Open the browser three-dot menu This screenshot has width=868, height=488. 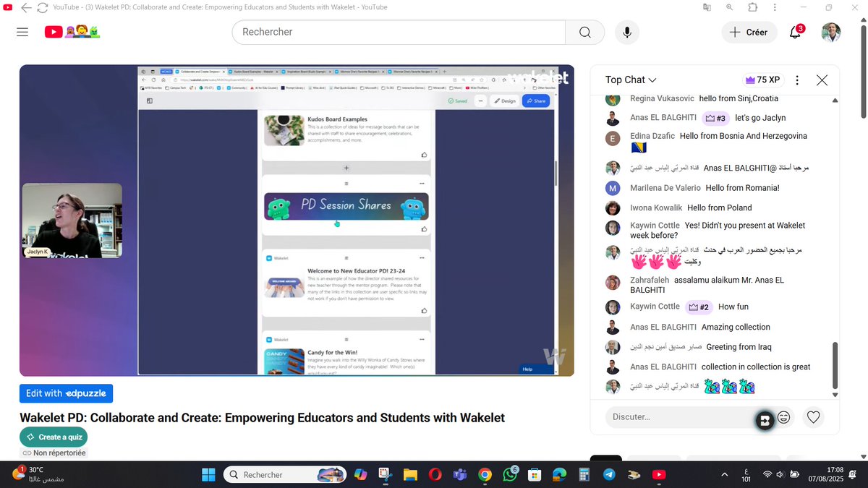click(775, 7)
